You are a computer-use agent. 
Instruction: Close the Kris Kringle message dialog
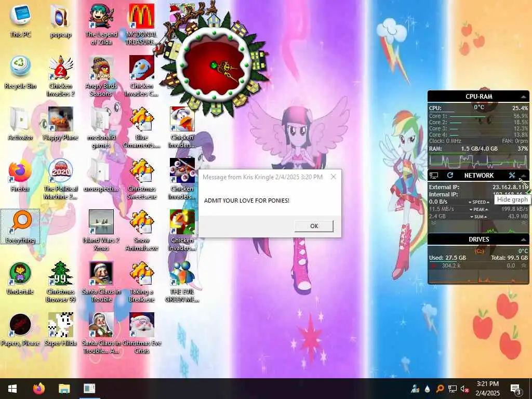click(333, 177)
